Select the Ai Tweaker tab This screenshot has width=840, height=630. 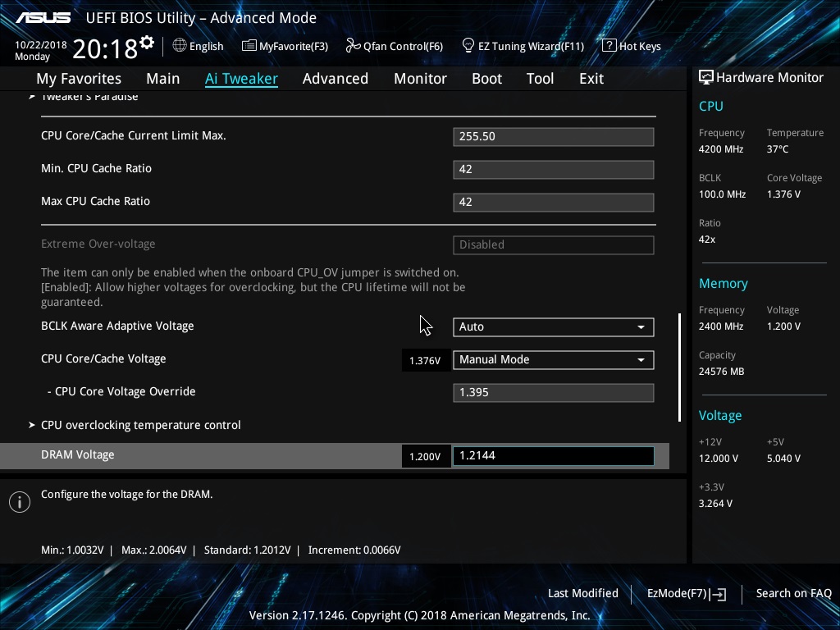click(242, 78)
